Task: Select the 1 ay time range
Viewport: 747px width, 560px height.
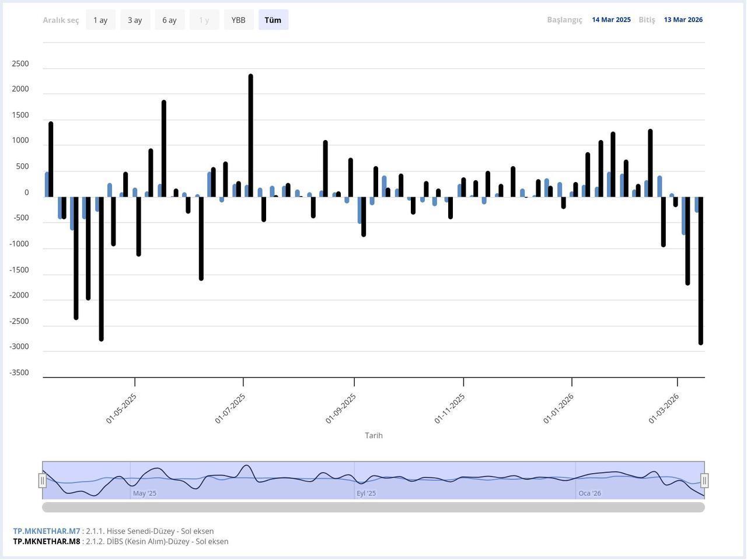Action: click(x=100, y=19)
